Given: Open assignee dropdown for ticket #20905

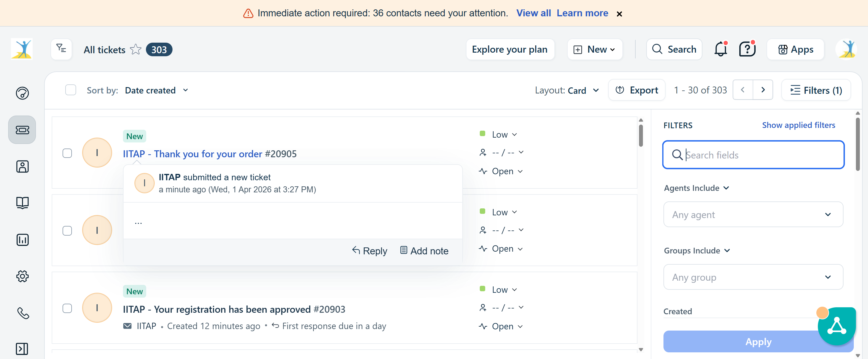Looking at the screenshot, I should [502, 152].
